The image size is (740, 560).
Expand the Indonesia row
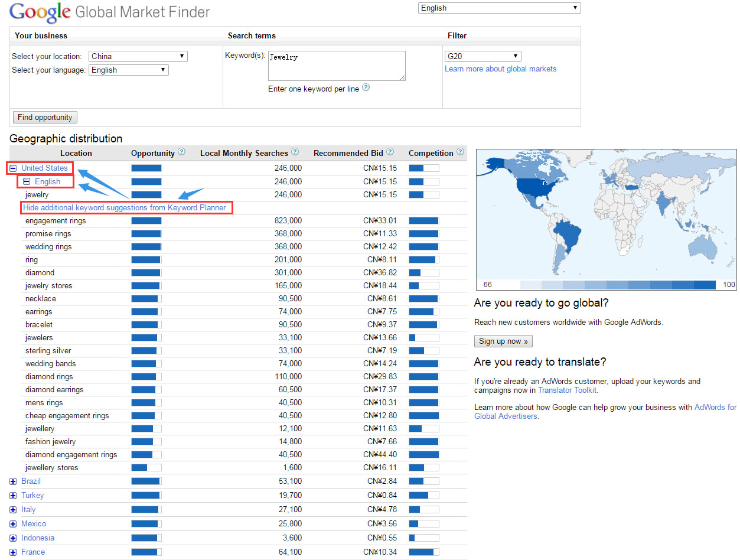13,538
